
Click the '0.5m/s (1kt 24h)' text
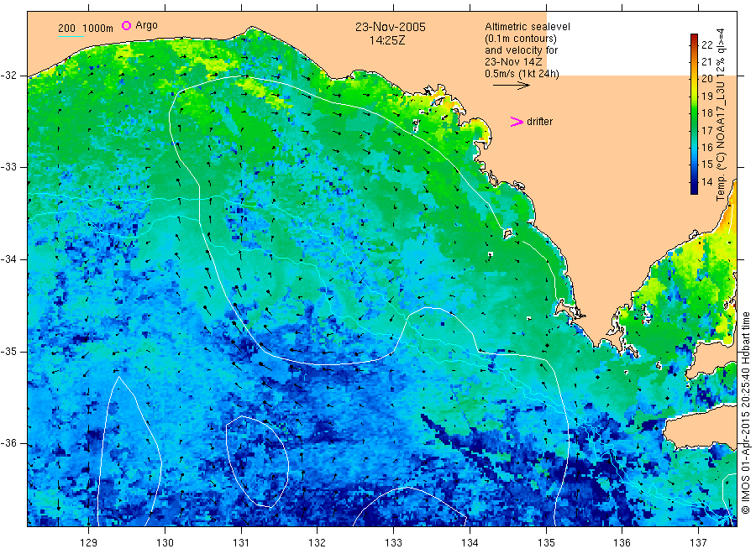pyautogui.click(x=522, y=74)
